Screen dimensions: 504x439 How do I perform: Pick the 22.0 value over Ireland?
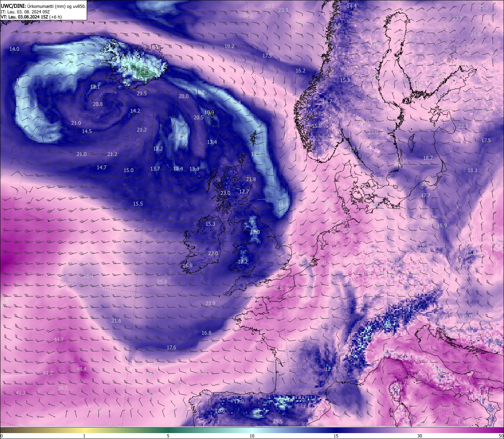pos(213,253)
